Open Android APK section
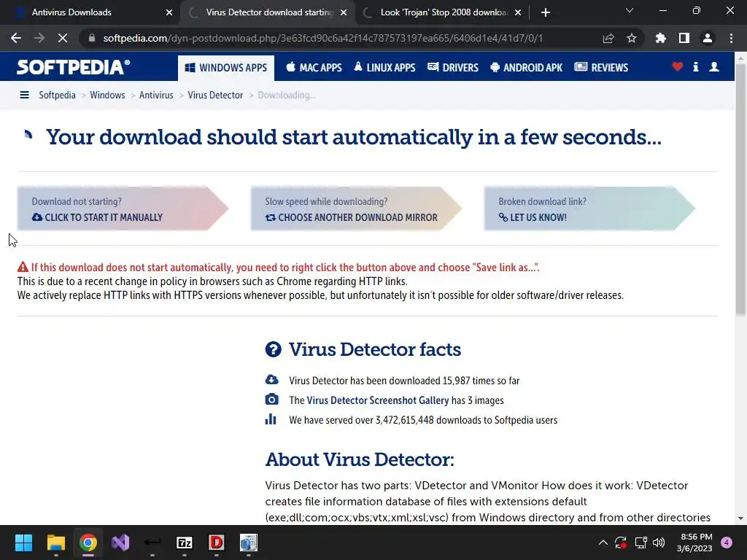 point(526,68)
